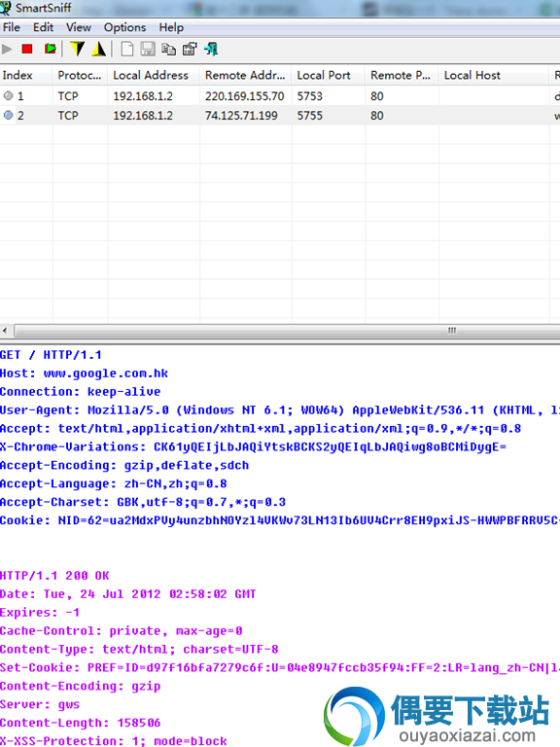
Task: Click the 'Content-Encoding: gzip' line
Action: click(81, 687)
